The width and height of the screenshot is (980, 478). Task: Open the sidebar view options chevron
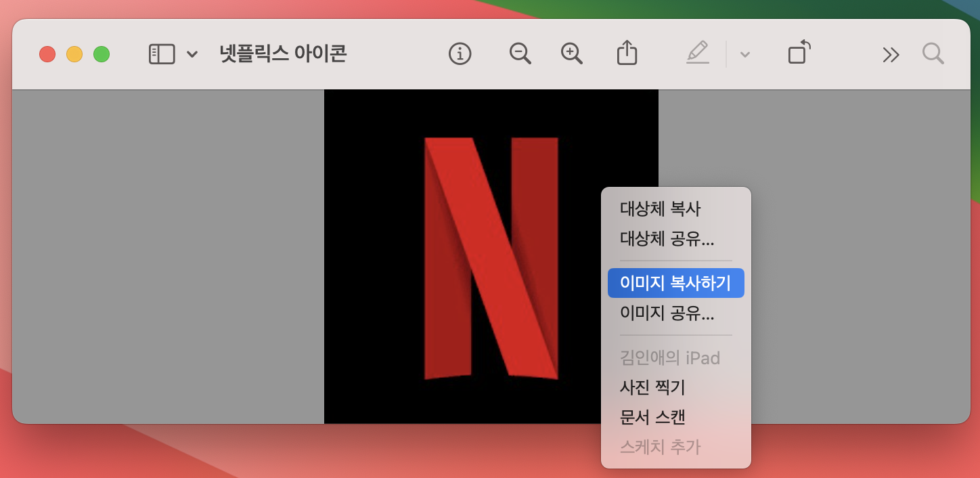(192, 54)
